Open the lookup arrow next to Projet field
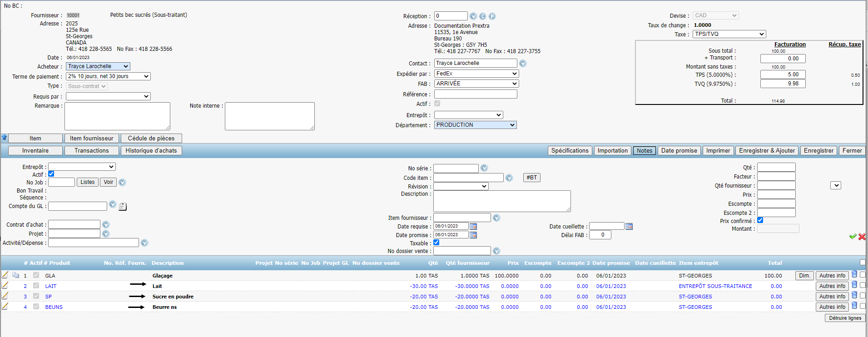The image size is (868, 337). tap(106, 233)
